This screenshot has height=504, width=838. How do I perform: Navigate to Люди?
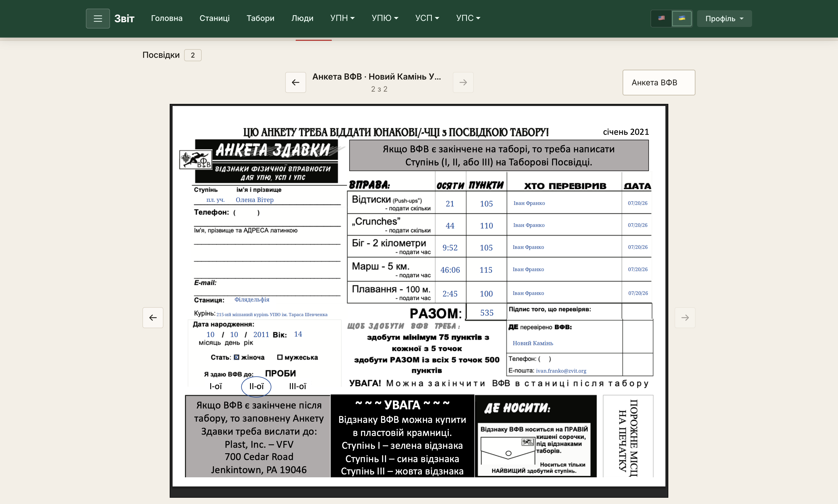[302, 18]
